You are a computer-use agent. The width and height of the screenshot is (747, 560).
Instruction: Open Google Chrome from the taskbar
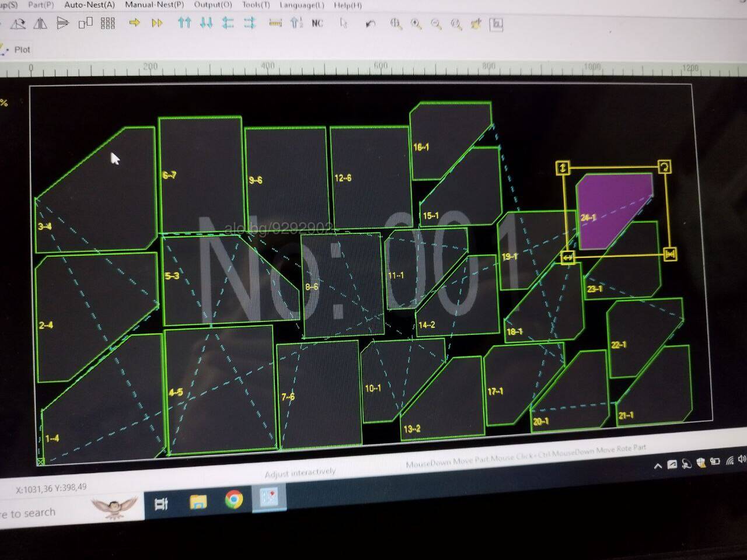pos(234,499)
